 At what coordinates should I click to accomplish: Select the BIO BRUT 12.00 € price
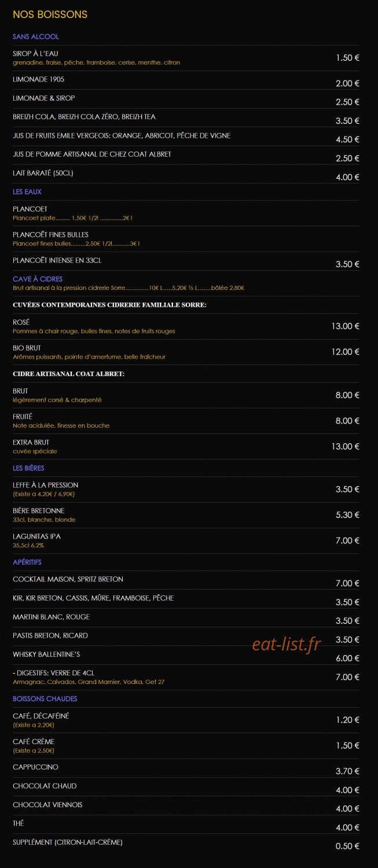(346, 352)
